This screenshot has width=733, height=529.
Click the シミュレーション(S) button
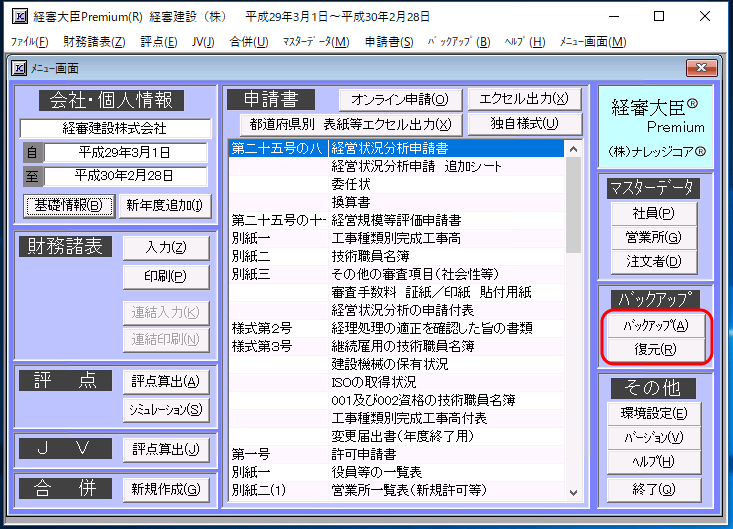[x=165, y=410]
